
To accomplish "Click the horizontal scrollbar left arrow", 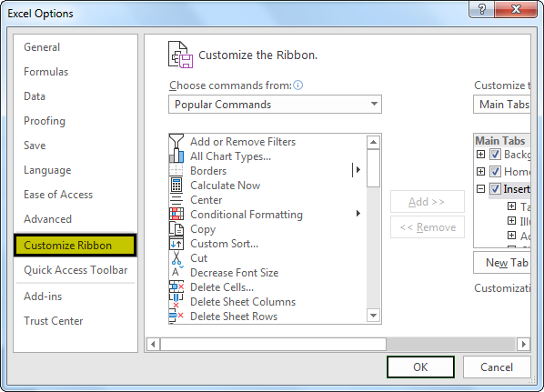I will pyautogui.click(x=153, y=345).
